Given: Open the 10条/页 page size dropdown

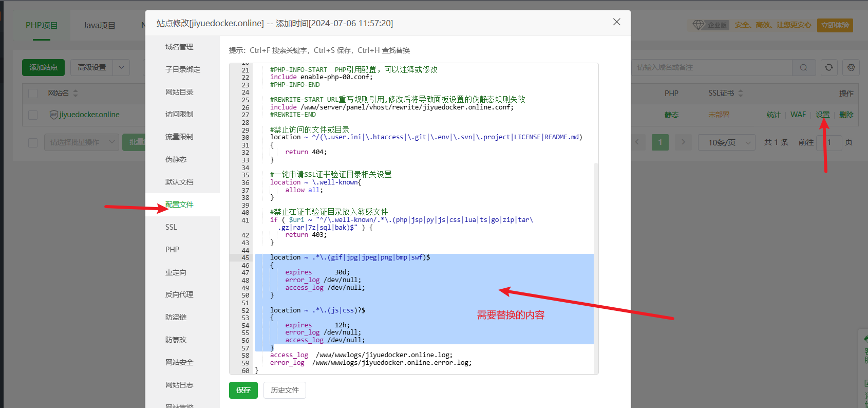Looking at the screenshot, I should [726, 142].
